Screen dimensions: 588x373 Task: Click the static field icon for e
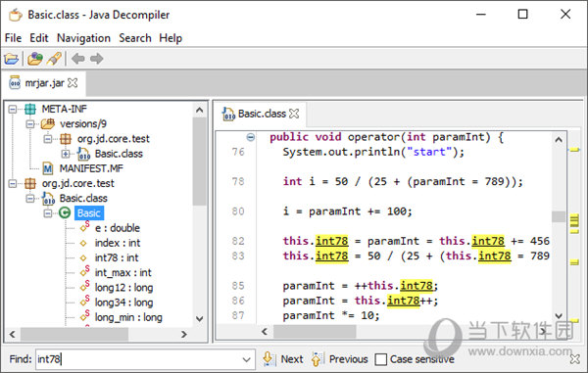click(x=84, y=227)
